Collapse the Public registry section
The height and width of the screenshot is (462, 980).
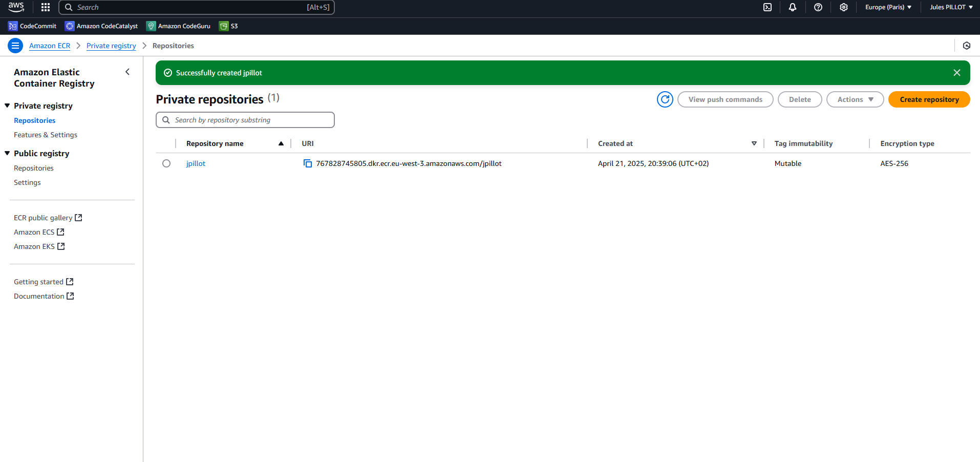[7, 153]
